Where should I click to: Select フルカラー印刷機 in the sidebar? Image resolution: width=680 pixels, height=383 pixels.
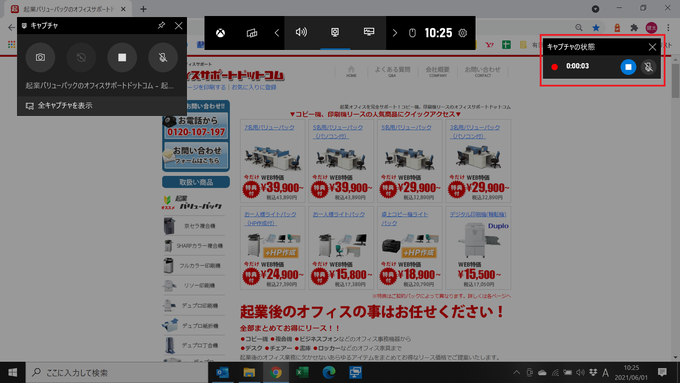pos(194,265)
